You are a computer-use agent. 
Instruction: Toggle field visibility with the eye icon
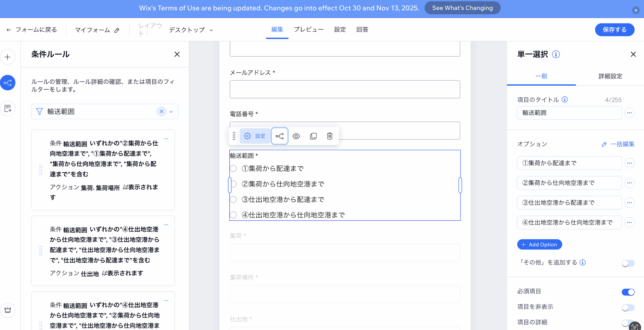coord(296,136)
